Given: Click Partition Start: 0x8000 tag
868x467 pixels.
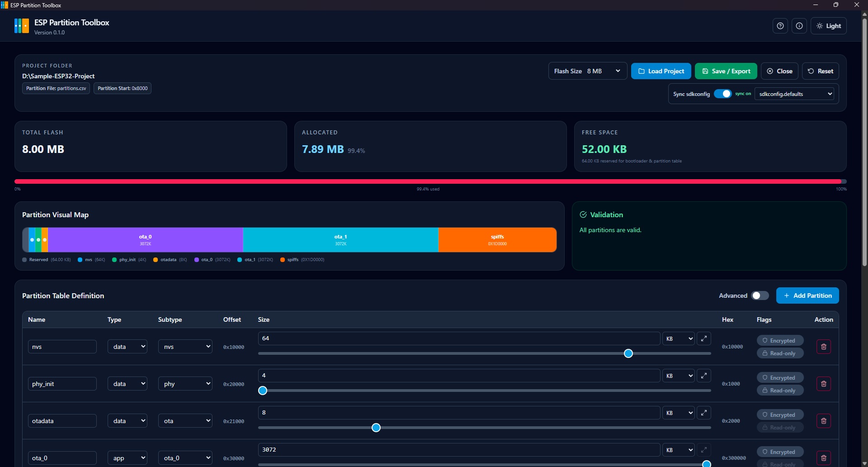Looking at the screenshot, I should tap(123, 88).
